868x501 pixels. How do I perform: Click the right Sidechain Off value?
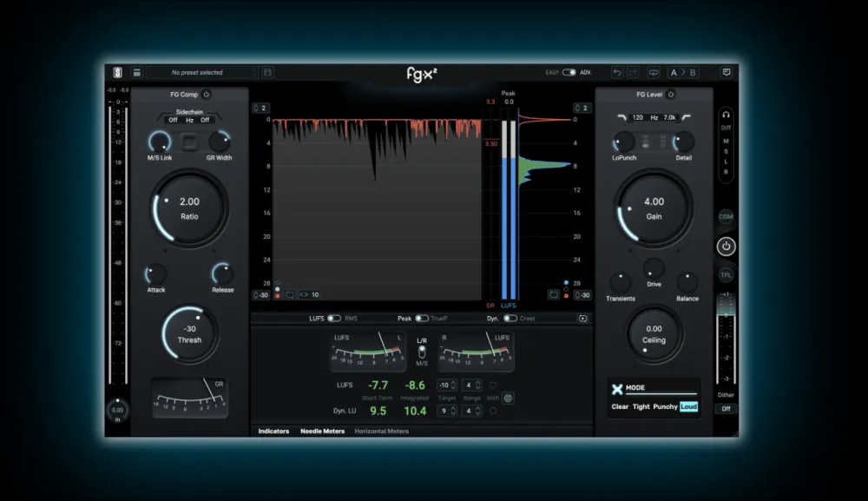205,120
